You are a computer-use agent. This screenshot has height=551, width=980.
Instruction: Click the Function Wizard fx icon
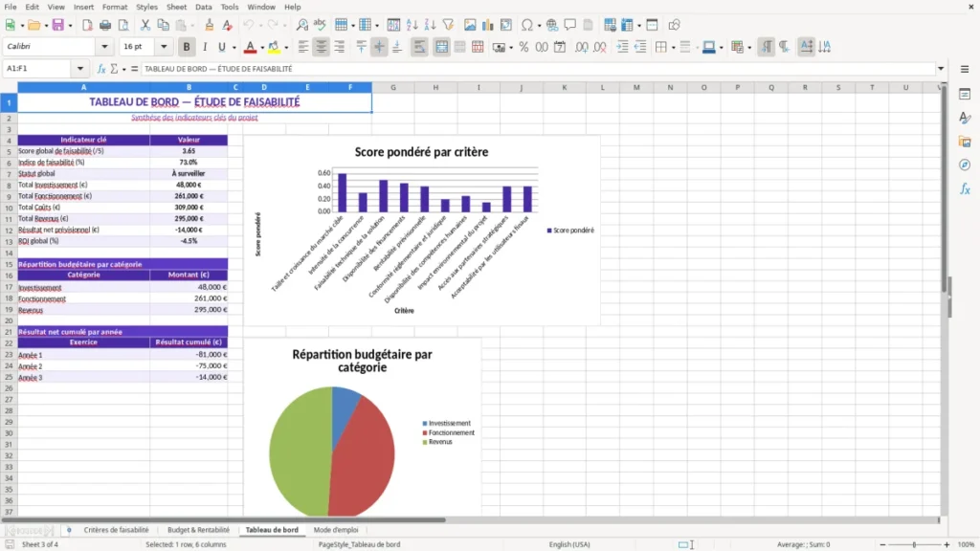[x=101, y=69]
